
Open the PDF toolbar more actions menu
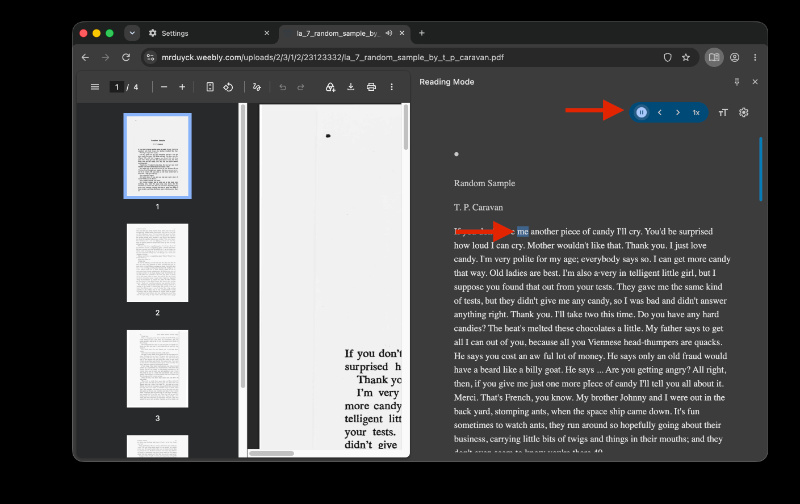[391, 87]
